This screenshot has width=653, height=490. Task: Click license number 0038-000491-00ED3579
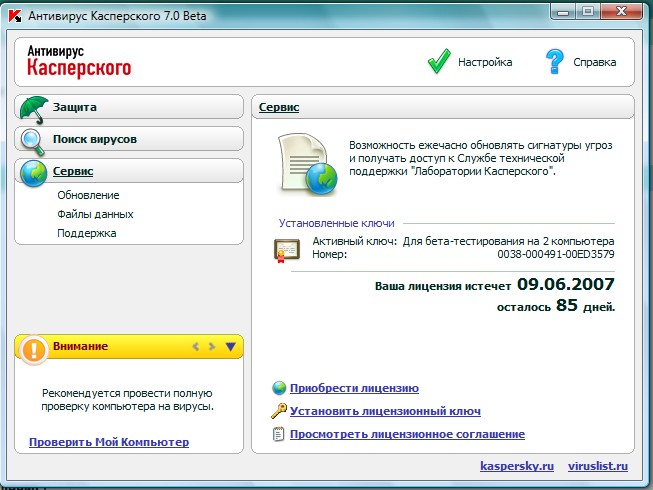pyautogui.click(x=556, y=254)
